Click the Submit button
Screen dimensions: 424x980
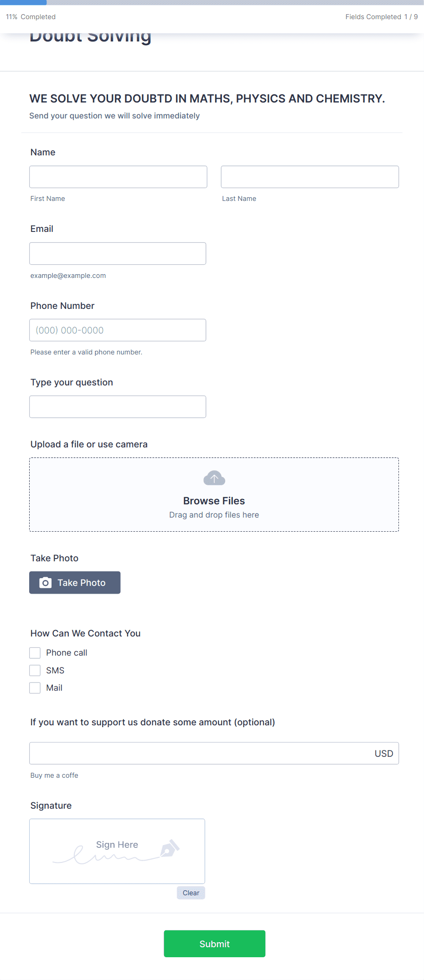214,944
